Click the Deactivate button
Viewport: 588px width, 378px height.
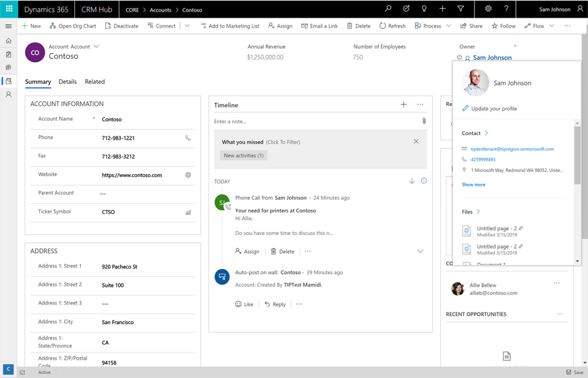pyautogui.click(x=122, y=26)
